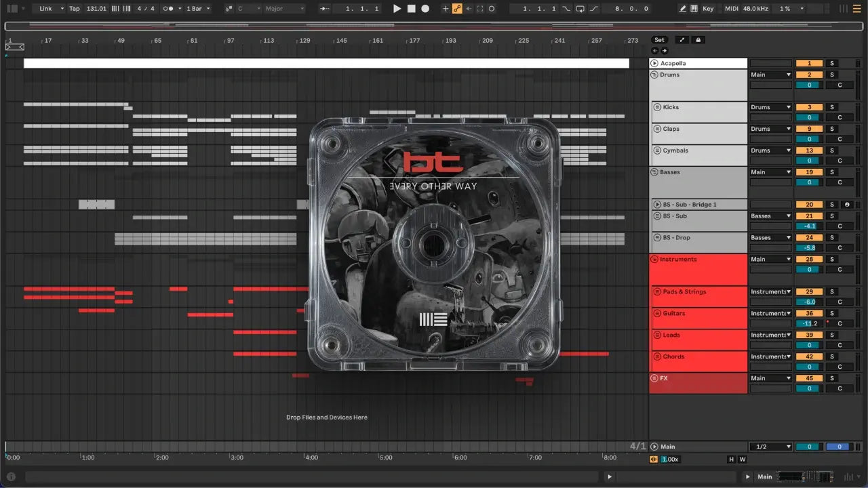This screenshot has width=868, height=488.
Task: Click the MIDI Arrangement Overdub plus icon
Action: [446, 9]
